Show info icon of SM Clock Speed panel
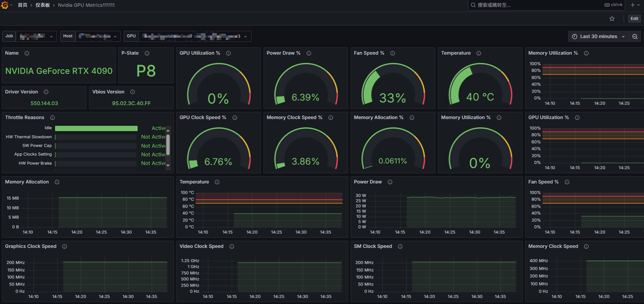 (x=400, y=246)
